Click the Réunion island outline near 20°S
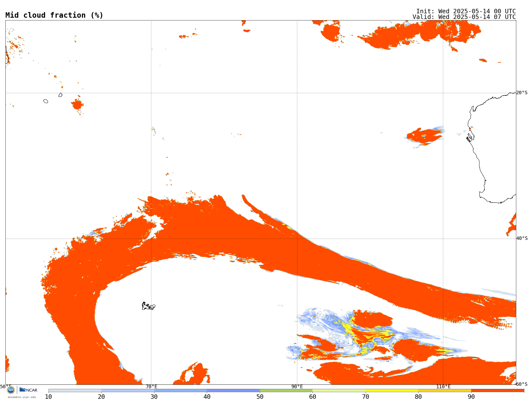 46,101
